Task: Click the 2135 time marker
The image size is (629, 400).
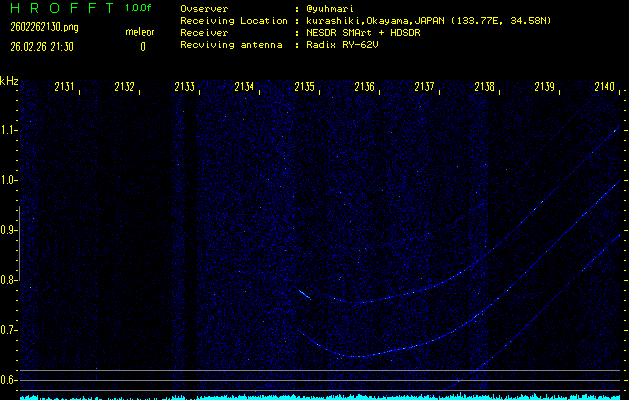Action: pos(304,87)
